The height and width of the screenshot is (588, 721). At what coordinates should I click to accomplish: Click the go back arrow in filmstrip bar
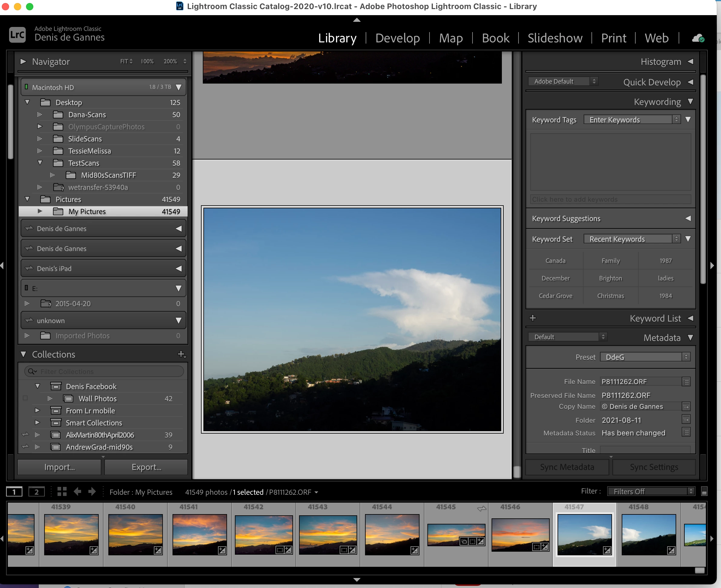(77, 491)
